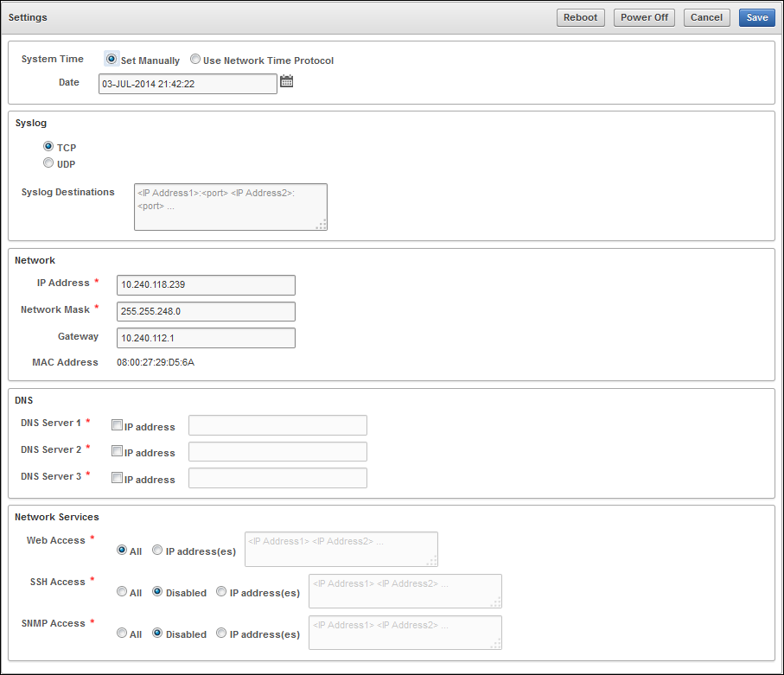
Task: Click the Power Off button
Action: coord(644,17)
